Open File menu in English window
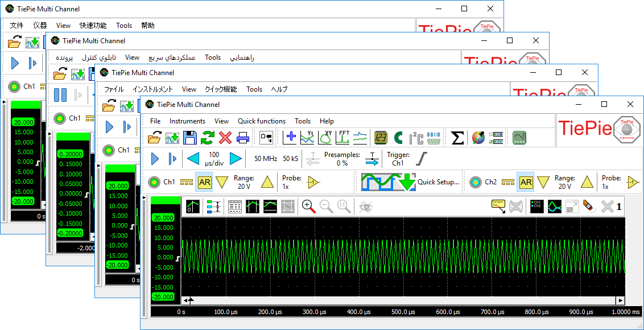 155,121
